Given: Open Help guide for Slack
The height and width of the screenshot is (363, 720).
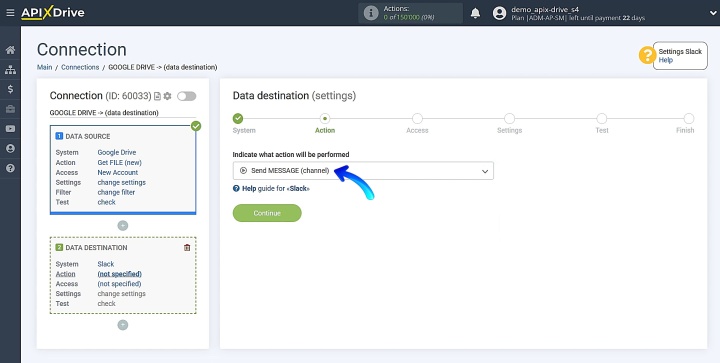Looking at the screenshot, I should coord(271,189).
